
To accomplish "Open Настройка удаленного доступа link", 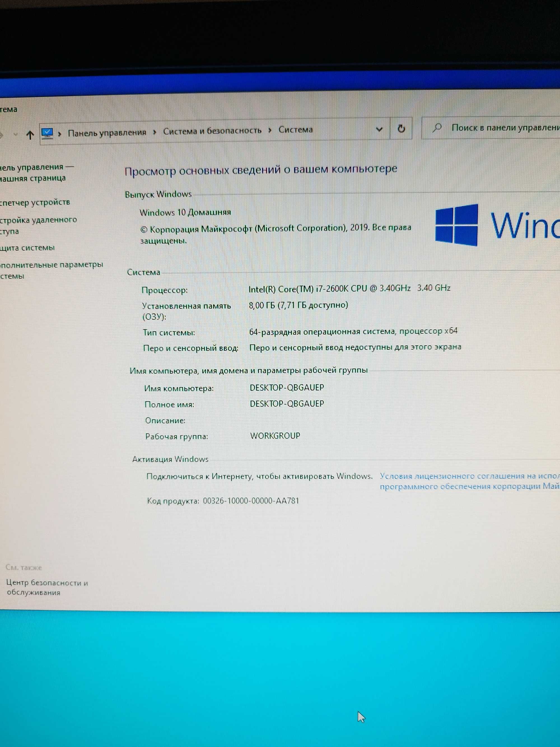I will [x=38, y=225].
